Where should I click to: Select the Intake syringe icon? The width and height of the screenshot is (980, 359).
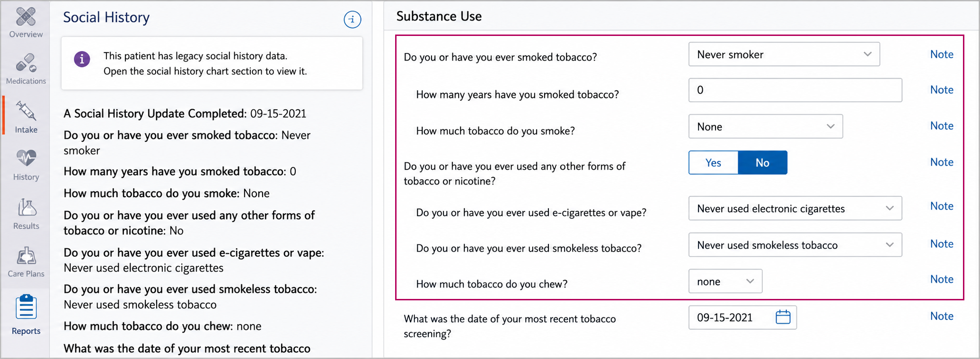pos(26,111)
